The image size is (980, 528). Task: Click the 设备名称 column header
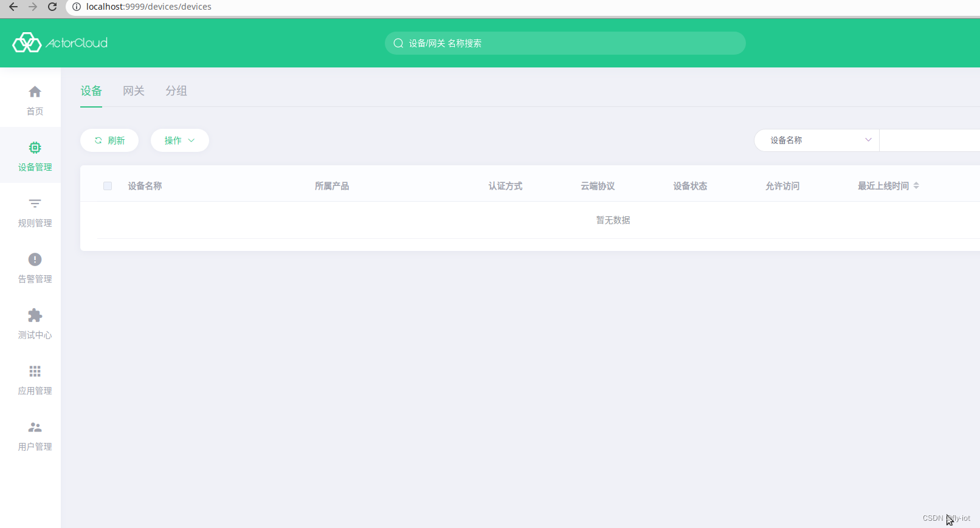(x=145, y=186)
